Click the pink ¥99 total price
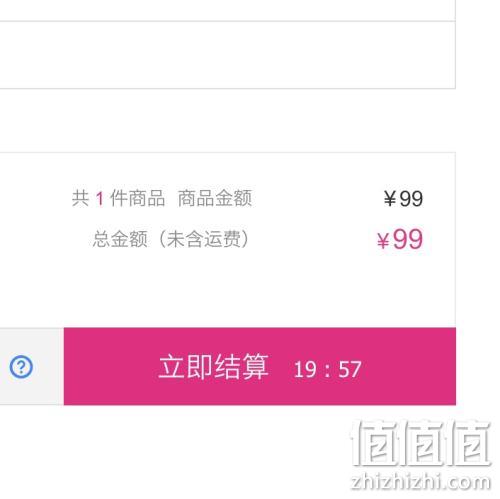 (400, 239)
